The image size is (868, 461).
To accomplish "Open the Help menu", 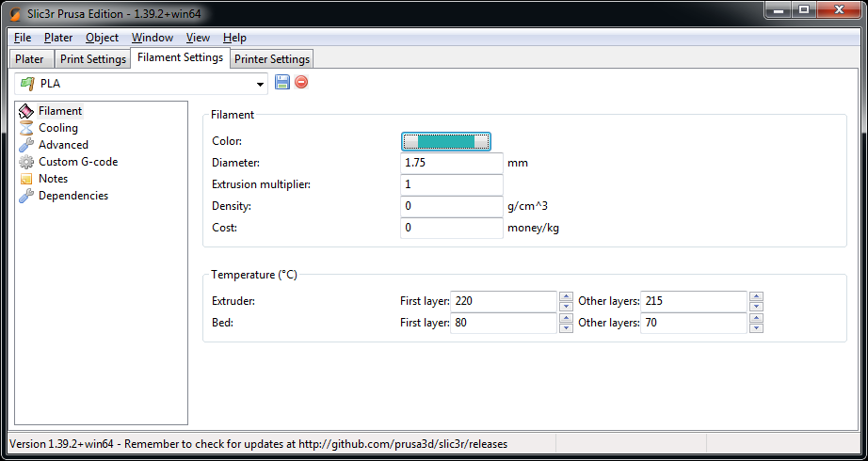I will [x=234, y=38].
